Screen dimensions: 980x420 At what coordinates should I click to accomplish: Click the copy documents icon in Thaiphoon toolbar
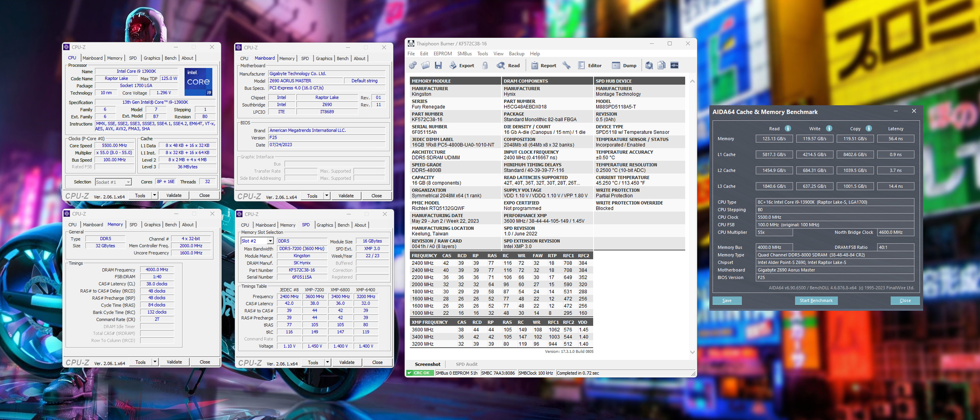tap(661, 65)
